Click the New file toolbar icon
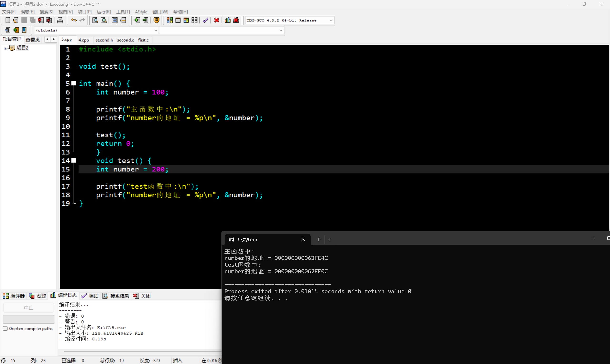Viewport: 610px width, 364px height. [8, 20]
